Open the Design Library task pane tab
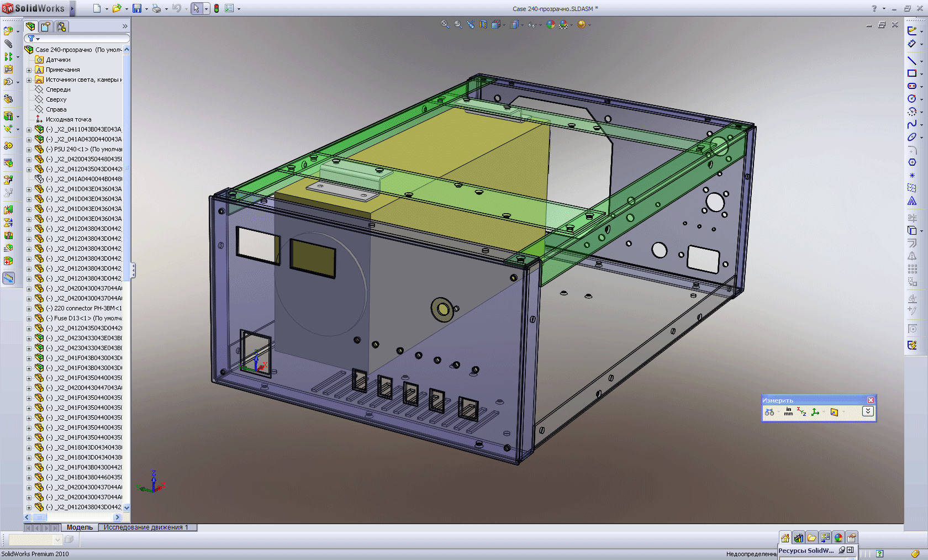 pyautogui.click(x=798, y=538)
